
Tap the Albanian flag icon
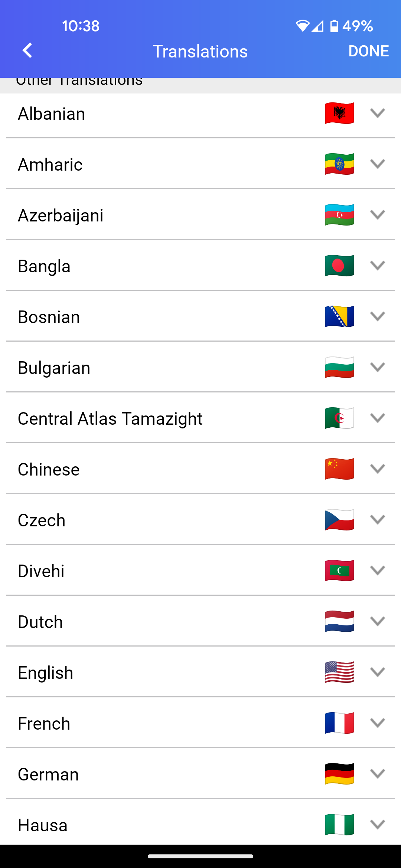[x=339, y=113]
